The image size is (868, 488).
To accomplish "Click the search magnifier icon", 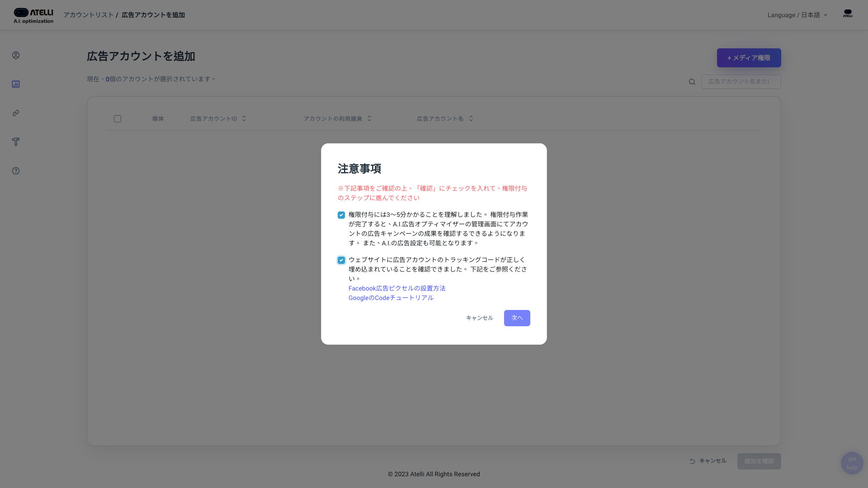I will coord(692,82).
